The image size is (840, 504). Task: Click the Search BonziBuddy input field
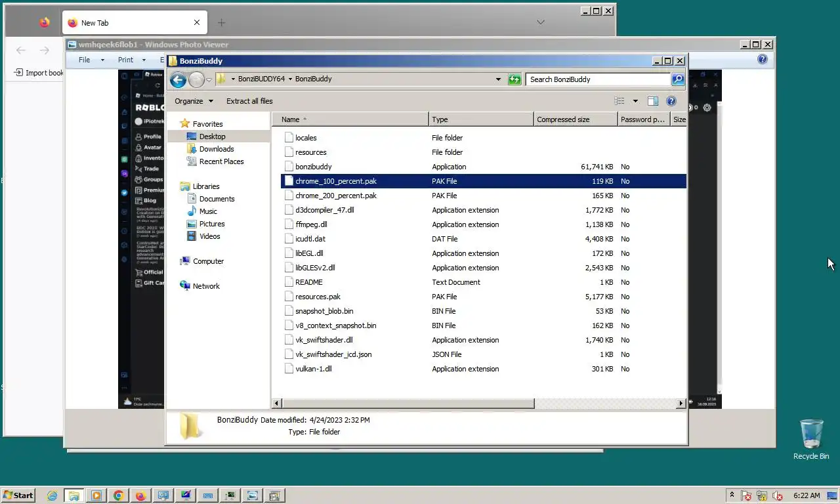click(597, 79)
